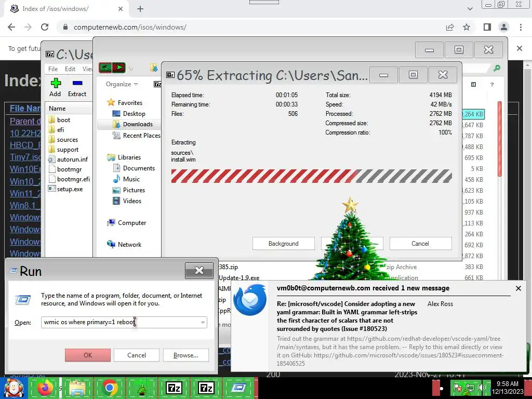Click the taskbar clock showing 9:58 AM

point(508,388)
